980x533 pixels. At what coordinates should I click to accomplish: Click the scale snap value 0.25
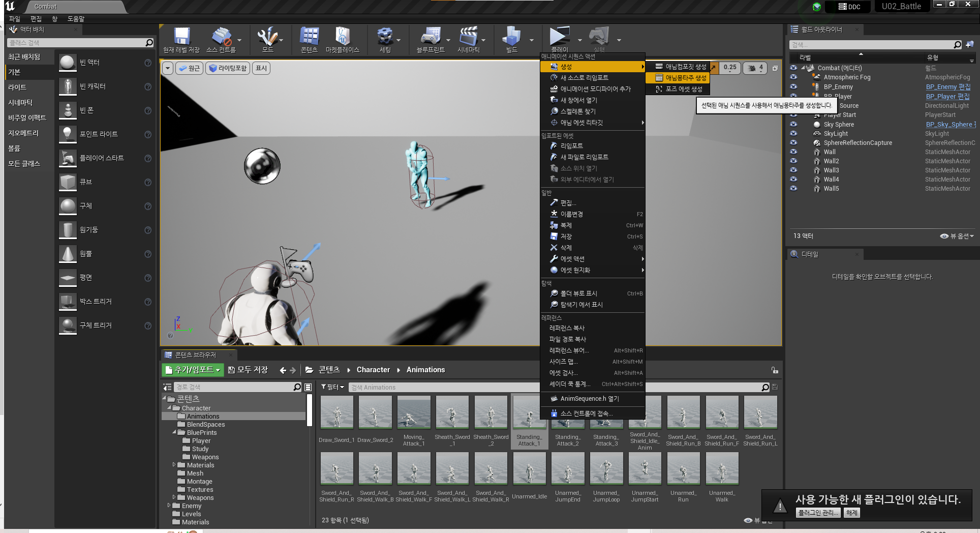730,67
